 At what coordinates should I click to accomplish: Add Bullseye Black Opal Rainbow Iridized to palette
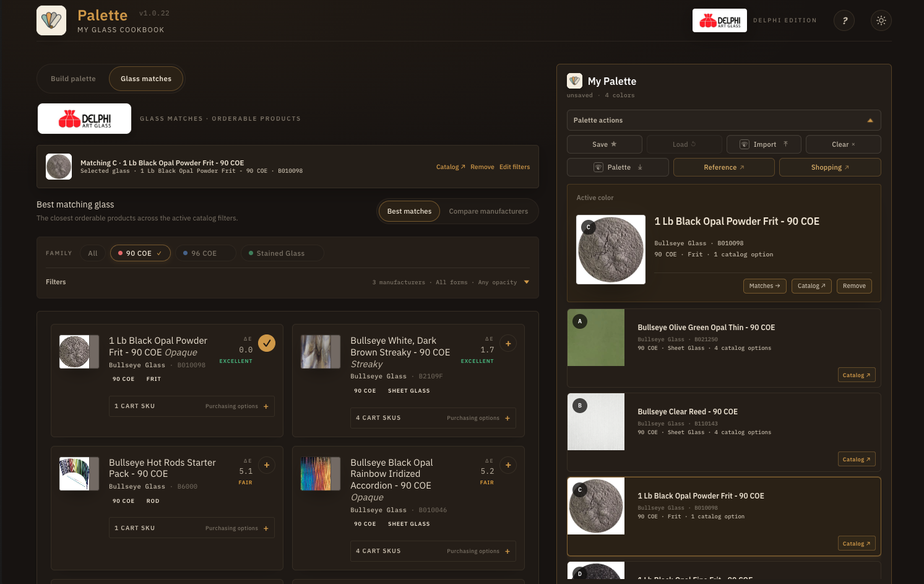(x=508, y=465)
